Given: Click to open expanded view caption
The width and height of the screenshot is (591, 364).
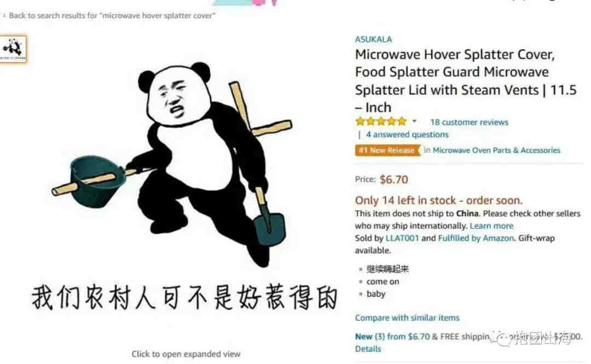Looking at the screenshot, I should [x=186, y=354].
